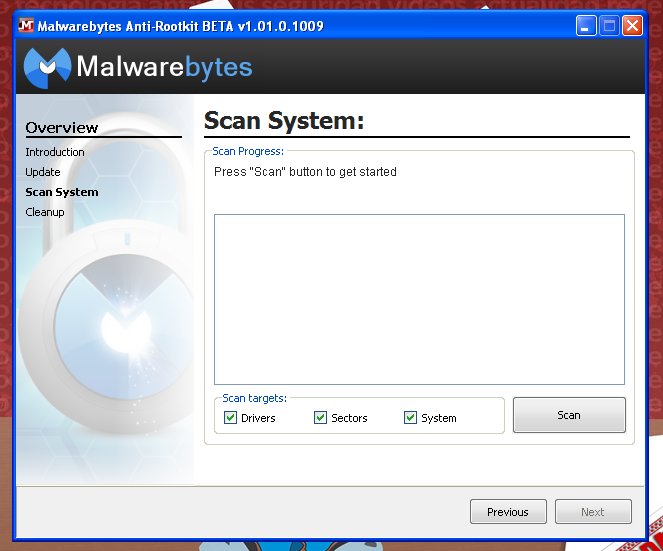The height and width of the screenshot is (551, 663).
Task: Close the Anti-Rootkit window
Action: coord(633,26)
